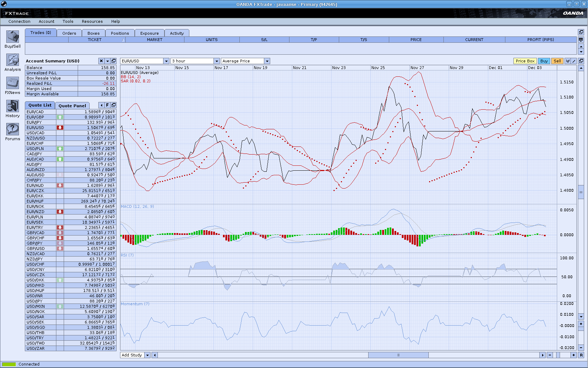Toggle the F button in quote list
Viewport: 588px width, 368px height.
[x=107, y=105]
